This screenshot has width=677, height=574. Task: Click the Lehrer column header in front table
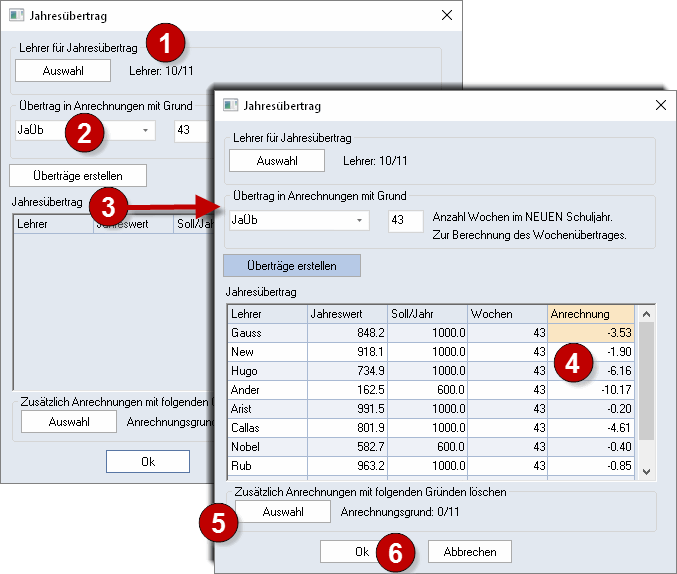267,314
